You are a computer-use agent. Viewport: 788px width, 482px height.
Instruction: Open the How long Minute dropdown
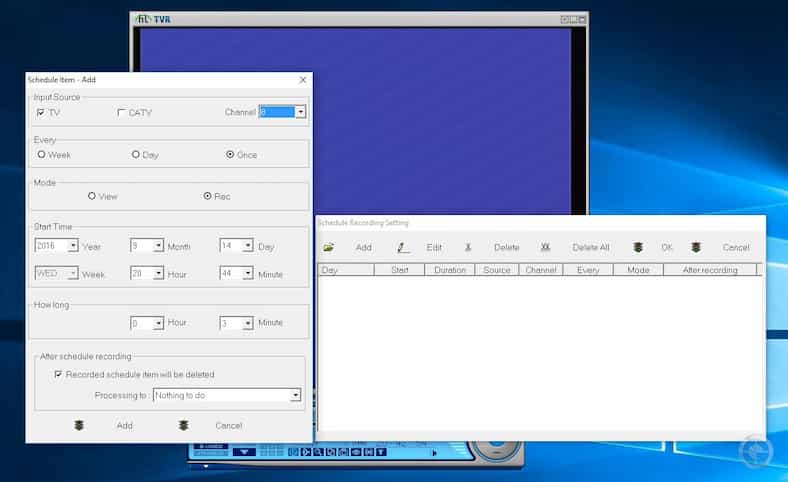tap(247, 323)
